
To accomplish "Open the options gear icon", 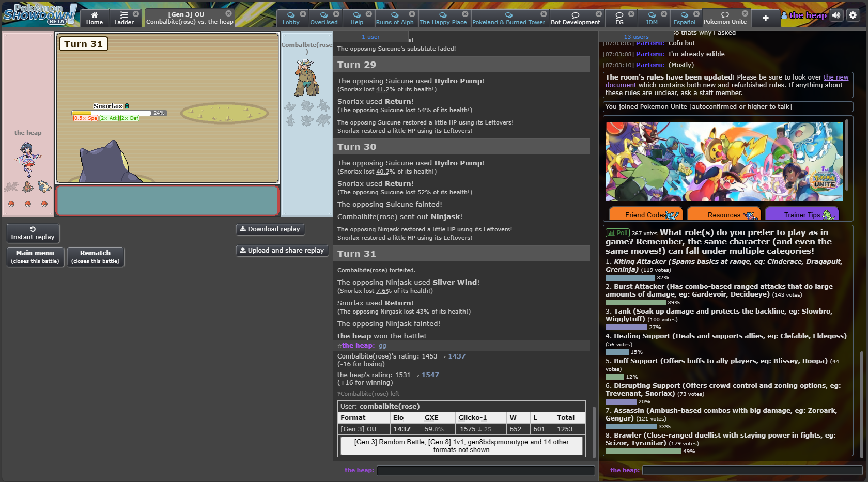I will tap(853, 15).
